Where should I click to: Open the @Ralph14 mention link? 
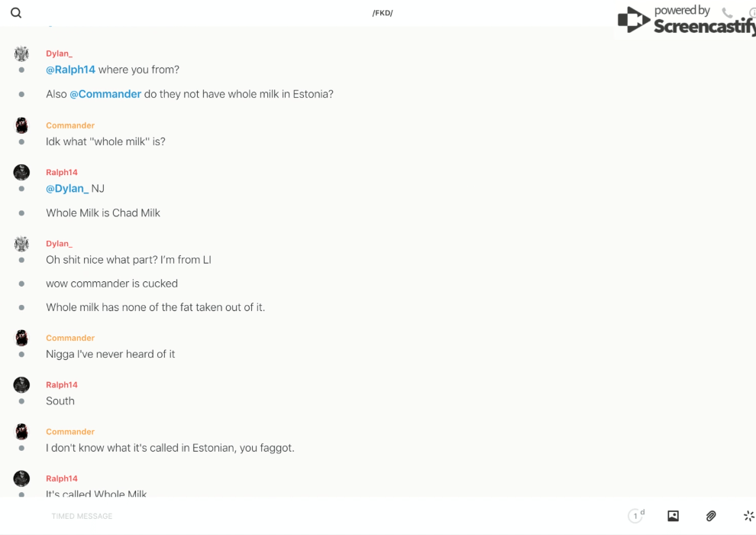(x=70, y=70)
